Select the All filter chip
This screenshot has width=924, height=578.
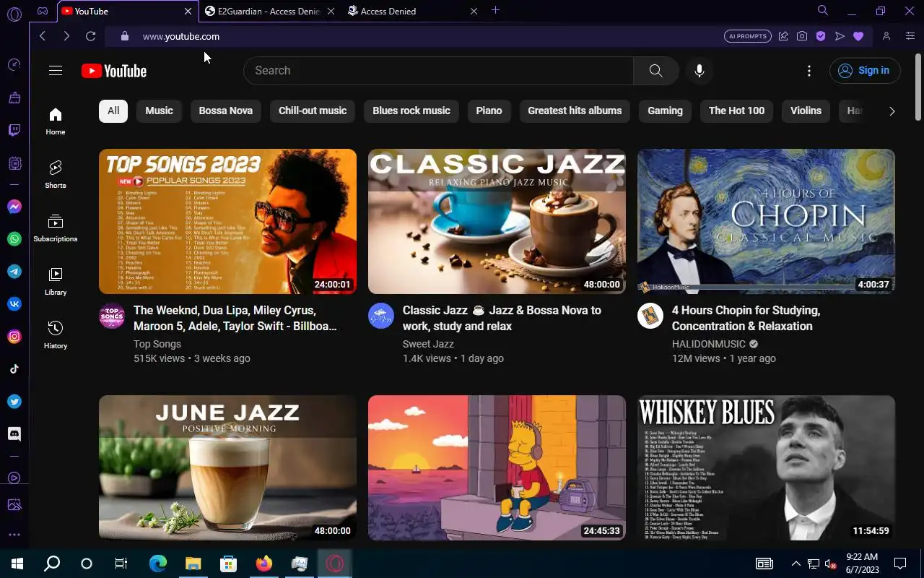point(113,111)
